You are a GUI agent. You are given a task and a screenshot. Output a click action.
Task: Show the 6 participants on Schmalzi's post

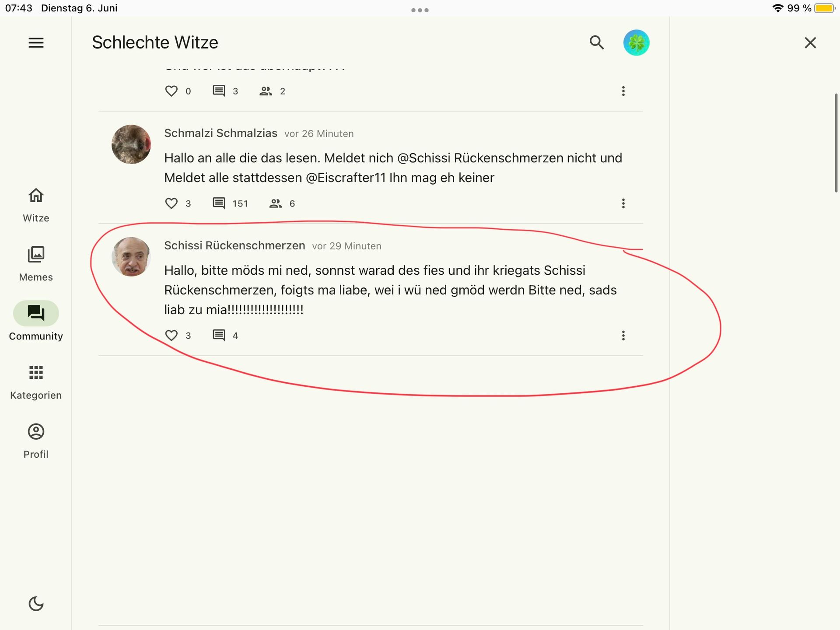point(282,203)
